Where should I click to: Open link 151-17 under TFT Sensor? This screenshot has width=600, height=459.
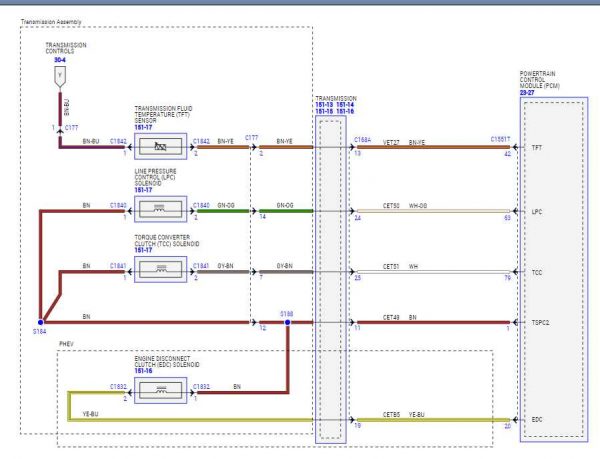[x=143, y=127]
